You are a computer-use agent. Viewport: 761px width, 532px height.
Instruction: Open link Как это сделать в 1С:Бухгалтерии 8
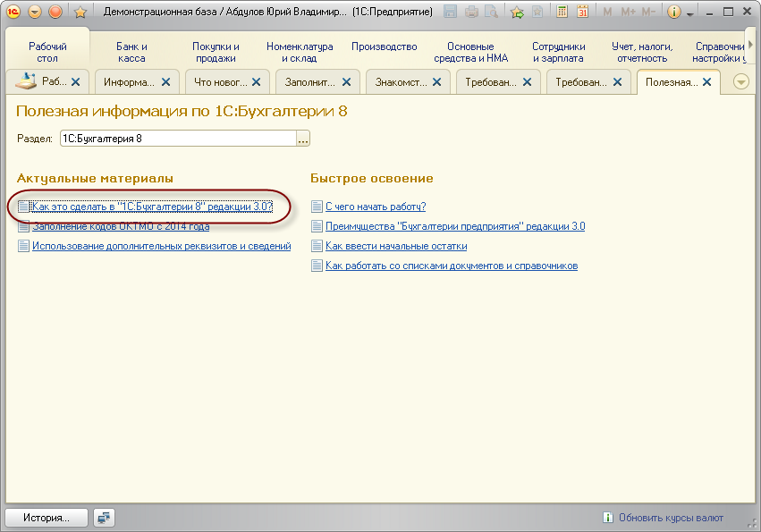[x=152, y=207]
